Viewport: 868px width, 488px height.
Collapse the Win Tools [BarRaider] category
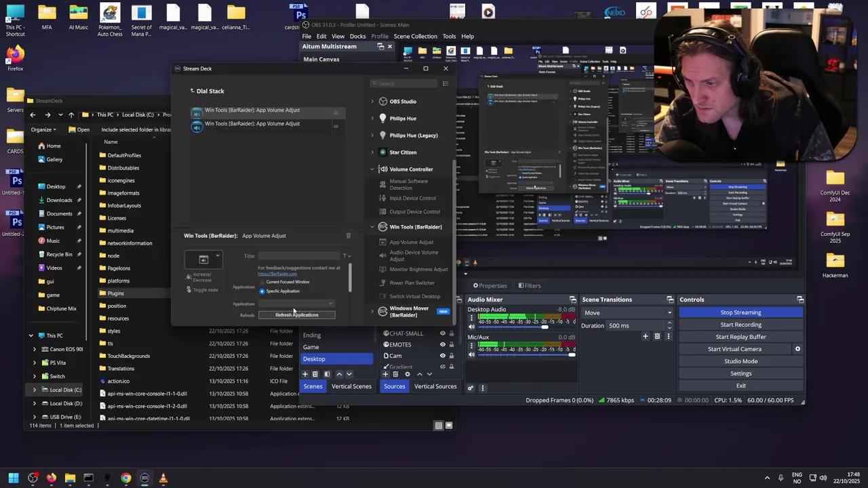372,227
